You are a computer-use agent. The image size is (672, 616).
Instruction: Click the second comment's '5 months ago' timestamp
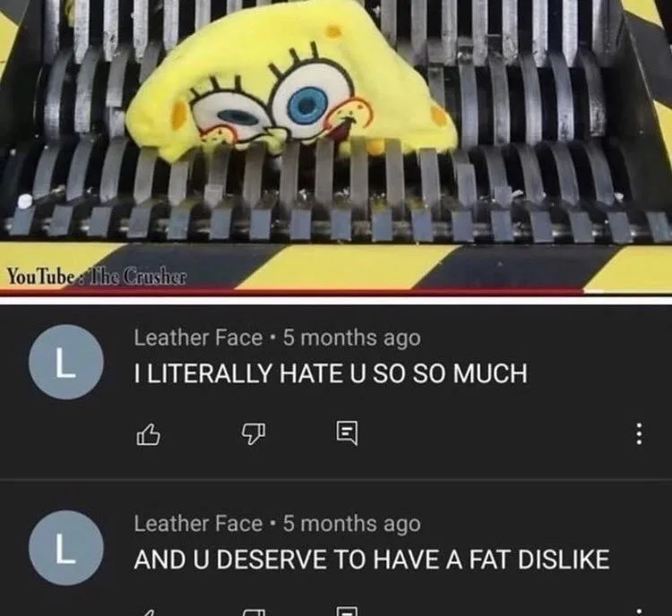tap(352, 524)
